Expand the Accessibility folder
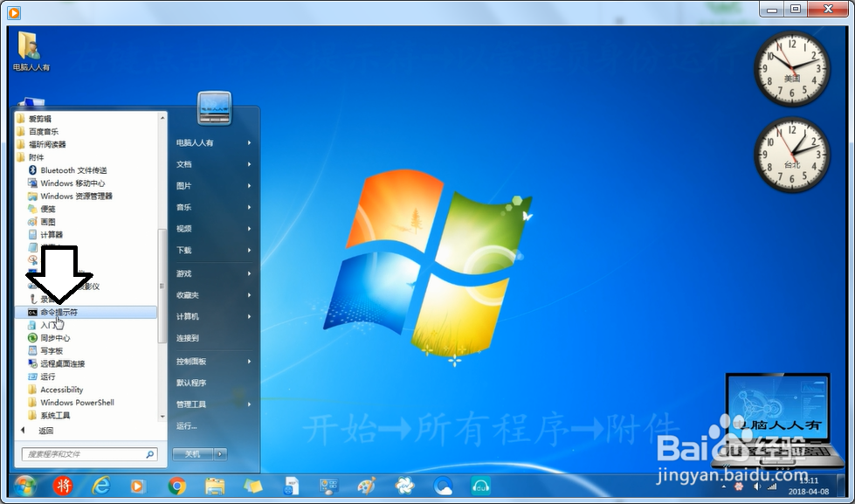Image resolution: width=855 pixels, height=504 pixels. tap(56, 390)
